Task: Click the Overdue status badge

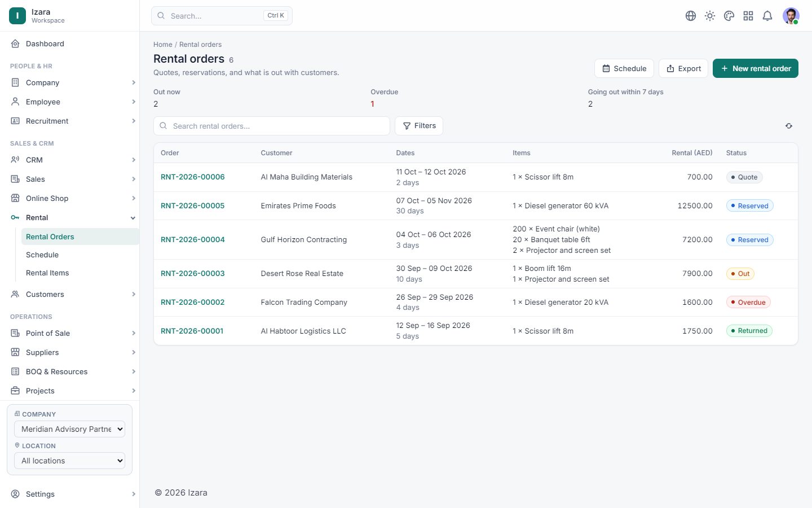Action: [x=748, y=302]
